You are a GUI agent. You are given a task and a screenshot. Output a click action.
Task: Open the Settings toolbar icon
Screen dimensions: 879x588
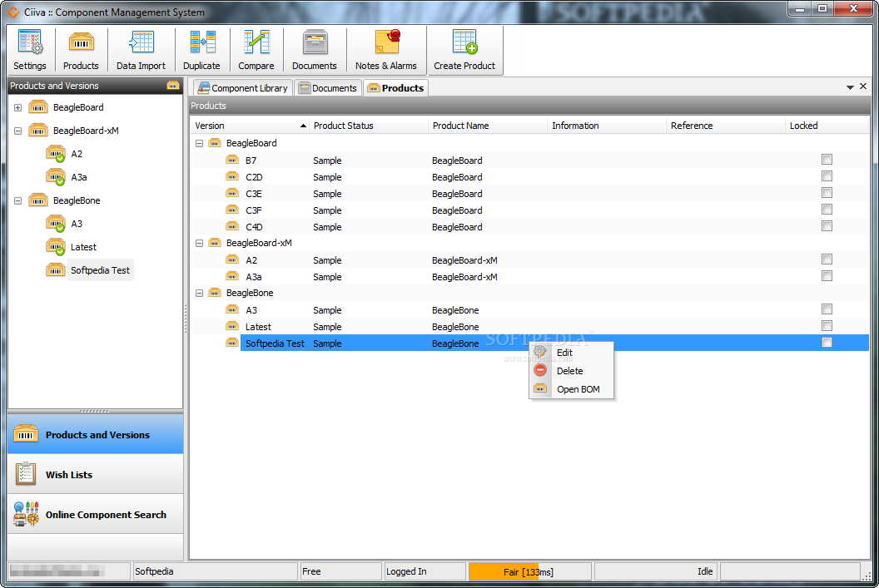click(x=30, y=42)
